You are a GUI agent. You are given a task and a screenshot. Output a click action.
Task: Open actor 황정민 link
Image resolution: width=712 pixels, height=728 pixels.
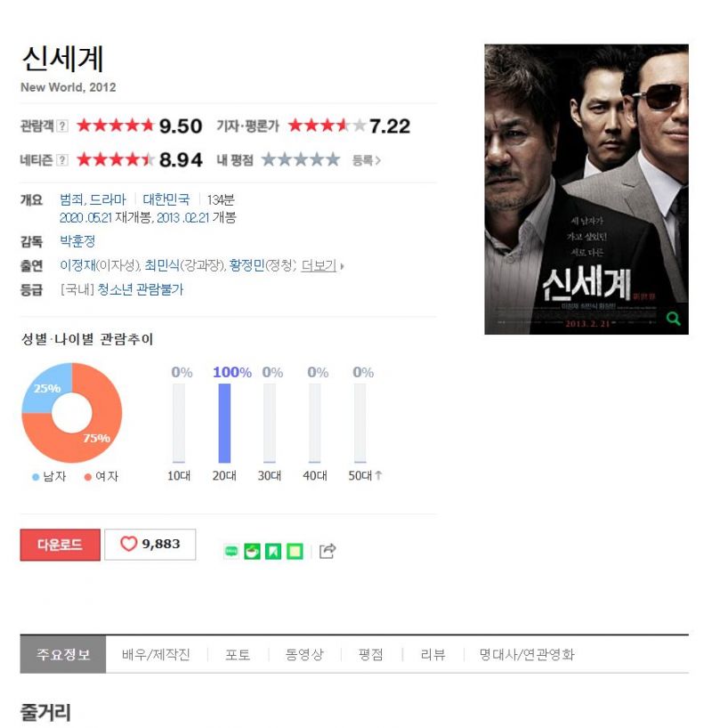point(247,265)
